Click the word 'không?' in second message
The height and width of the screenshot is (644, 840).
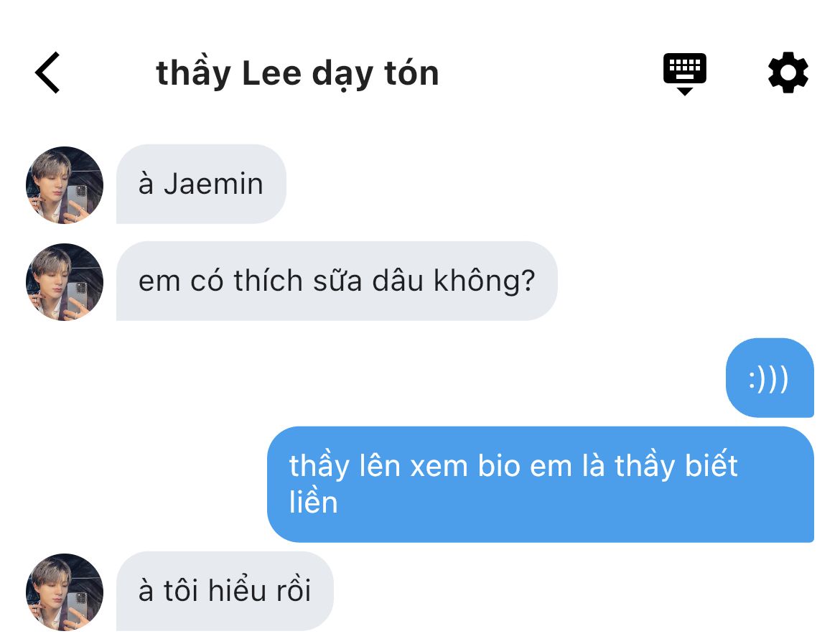[485, 281]
